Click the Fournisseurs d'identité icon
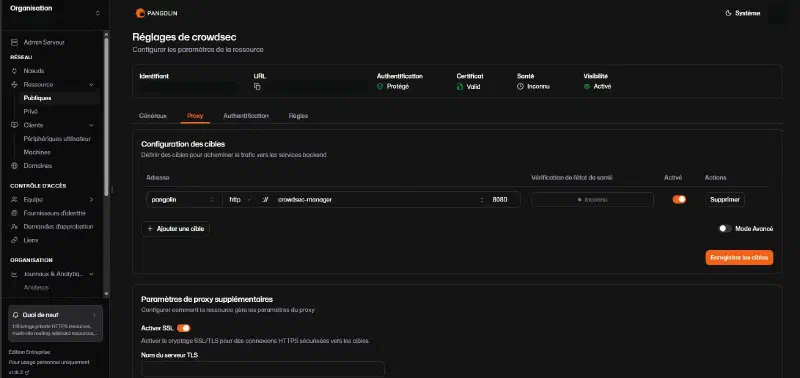This screenshot has height=378, width=800. tap(14, 213)
